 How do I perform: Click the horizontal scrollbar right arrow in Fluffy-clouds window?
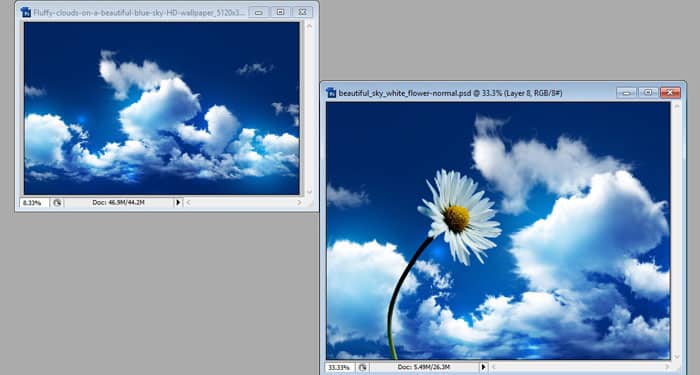pos(299,203)
